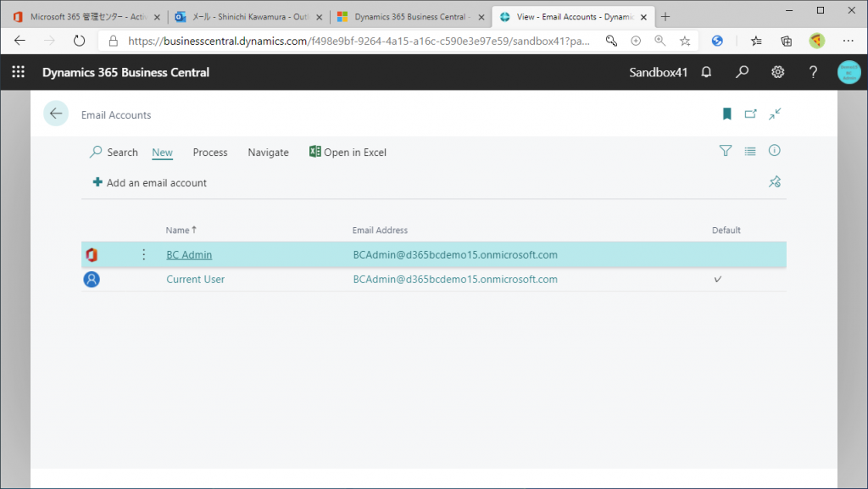This screenshot has width=868, height=489.
Task: Open the notifications bell
Action: (706, 72)
